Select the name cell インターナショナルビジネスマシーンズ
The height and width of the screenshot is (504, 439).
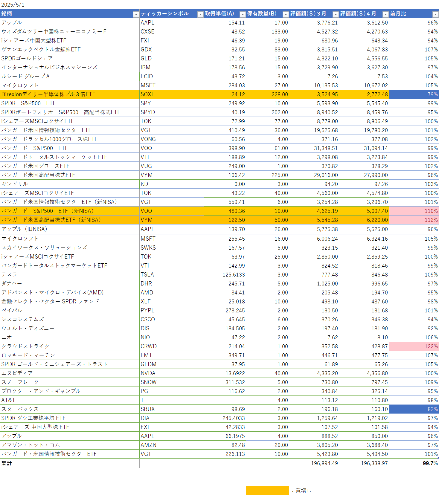tap(70, 68)
